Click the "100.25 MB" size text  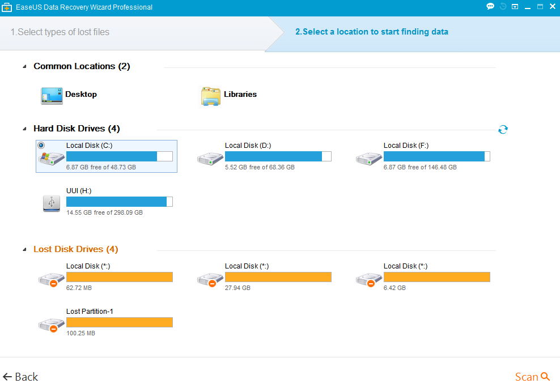pos(80,333)
